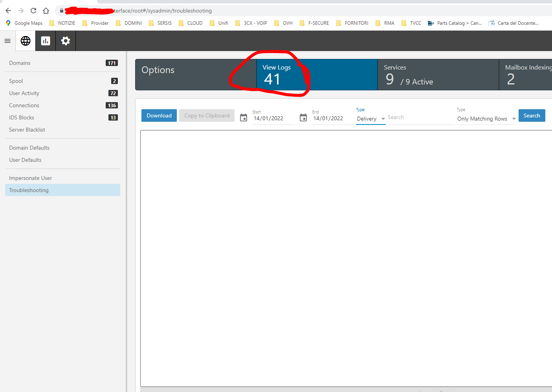Image resolution: width=552 pixels, height=392 pixels.
Task: Open the reports bar chart icon
Action: coord(46,41)
